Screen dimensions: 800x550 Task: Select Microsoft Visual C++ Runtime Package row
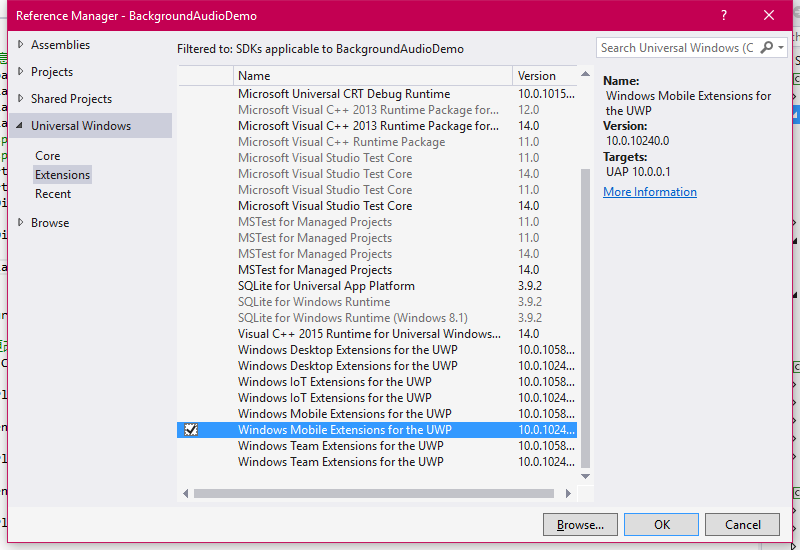pos(377,142)
